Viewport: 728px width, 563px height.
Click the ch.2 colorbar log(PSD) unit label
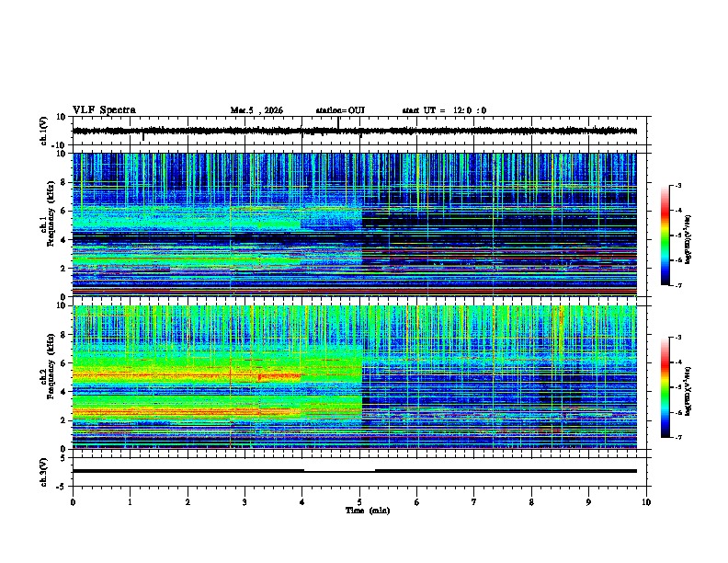click(688, 391)
